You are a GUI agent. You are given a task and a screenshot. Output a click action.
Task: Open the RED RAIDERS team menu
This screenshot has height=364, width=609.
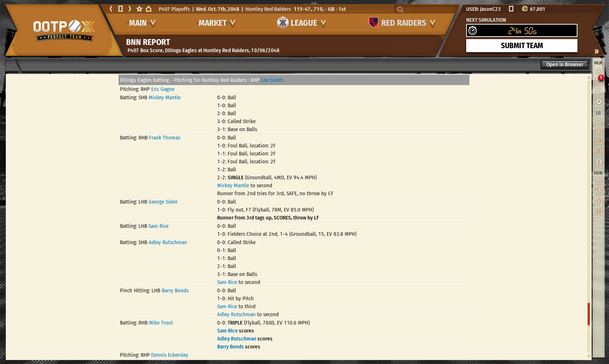(x=402, y=23)
